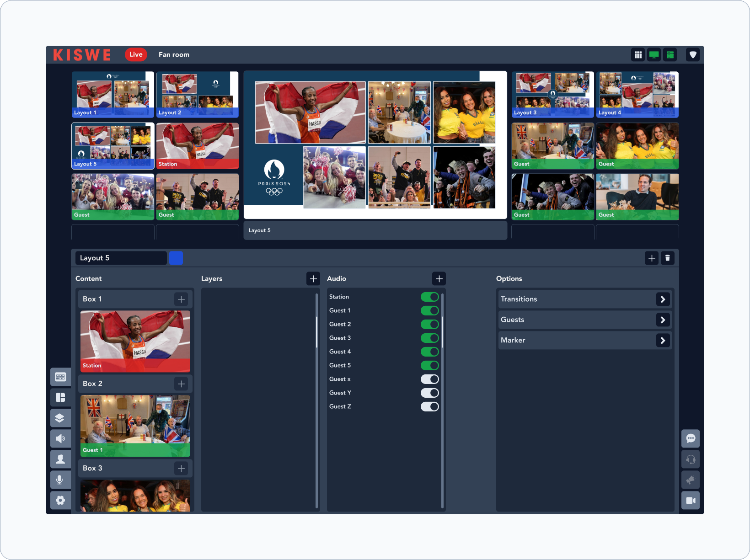This screenshot has height=560, width=750.
Task: Select the green stacked rows view icon
Action: (x=670, y=55)
